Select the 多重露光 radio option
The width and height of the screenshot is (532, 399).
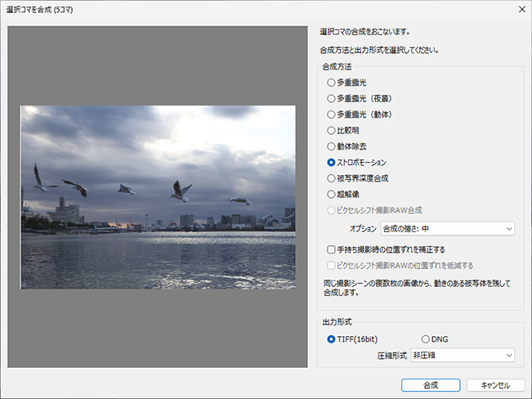tap(331, 83)
